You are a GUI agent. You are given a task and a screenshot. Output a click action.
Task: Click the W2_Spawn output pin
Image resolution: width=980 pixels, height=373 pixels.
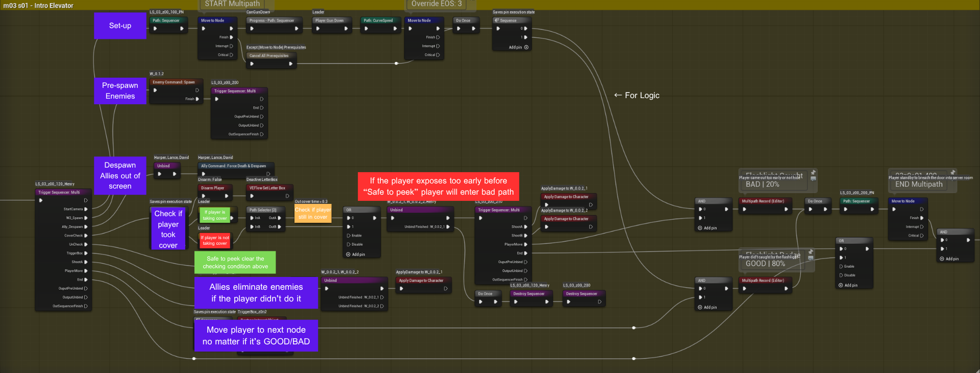86,218
